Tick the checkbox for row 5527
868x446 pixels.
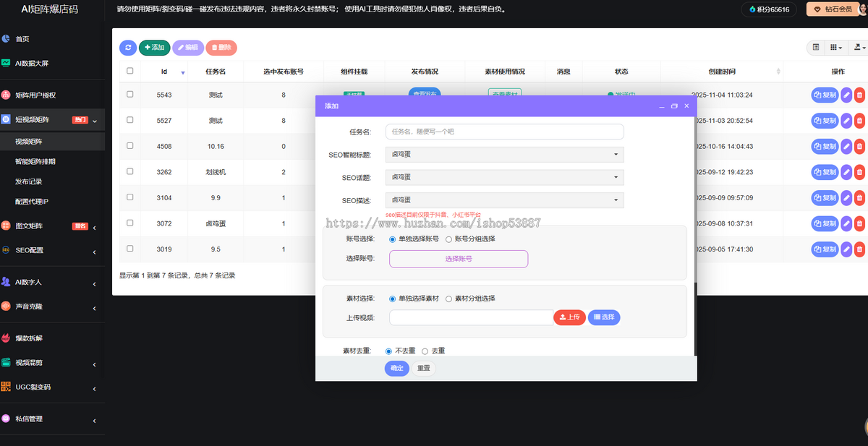point(130,120)
